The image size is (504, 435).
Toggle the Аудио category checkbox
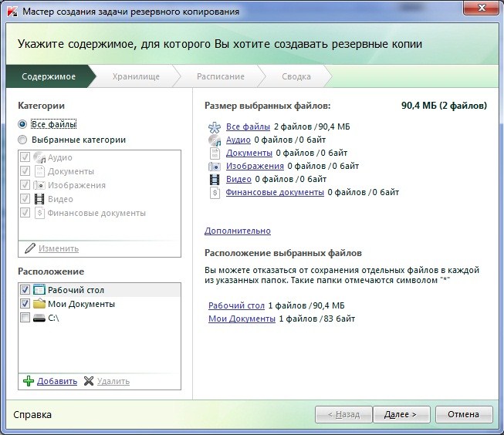[x=25, y=157]
